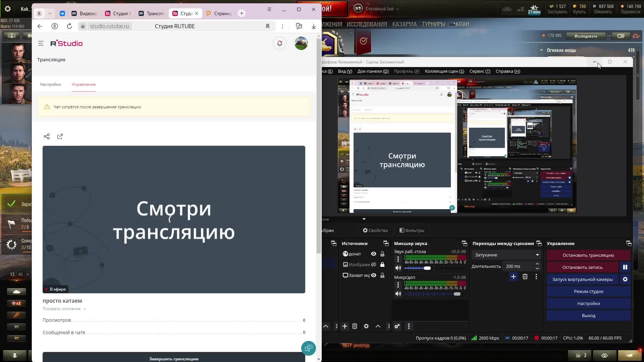Decrease transition duration with down arrow
Screen dimensions: 644x362
[x=537, y=268]
